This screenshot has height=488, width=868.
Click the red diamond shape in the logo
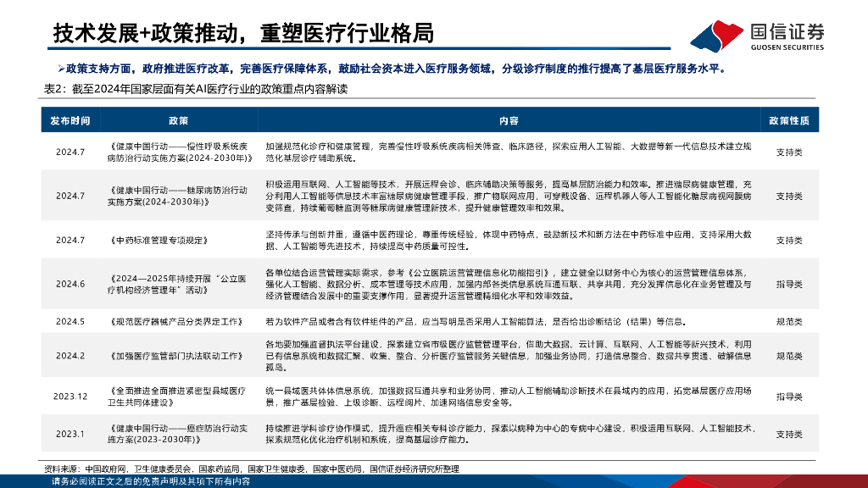[x=728, y=32]
